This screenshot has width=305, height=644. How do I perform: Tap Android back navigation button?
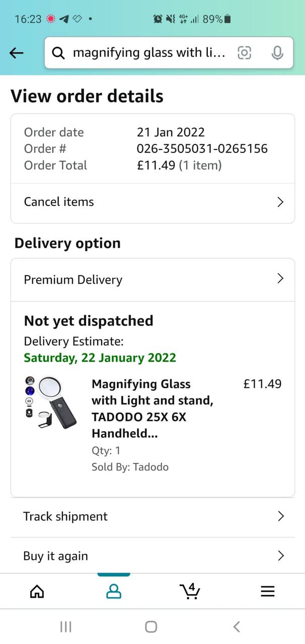point(237,626)
